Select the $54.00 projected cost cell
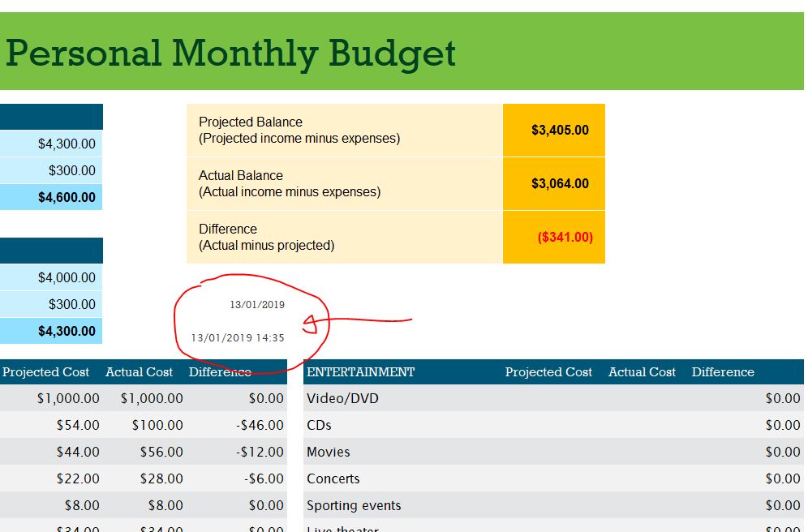The height and width of the screenshot is (532, 808). click(78, 425)
